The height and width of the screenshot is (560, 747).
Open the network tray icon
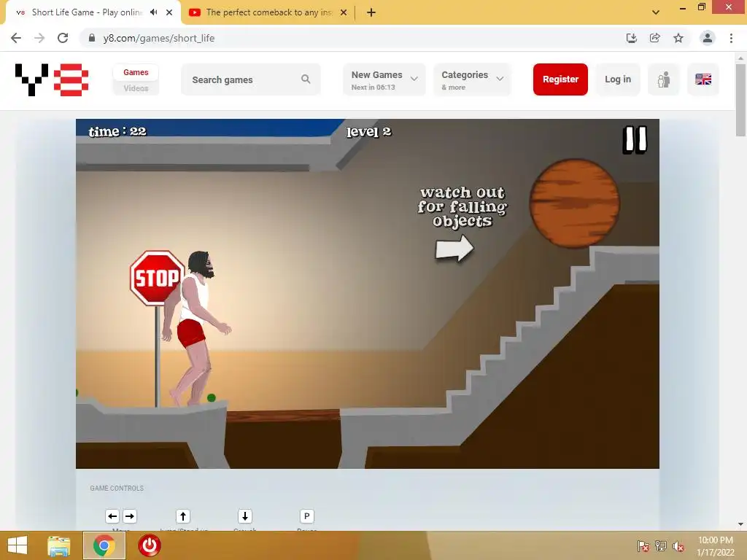(x=661, y=546)
